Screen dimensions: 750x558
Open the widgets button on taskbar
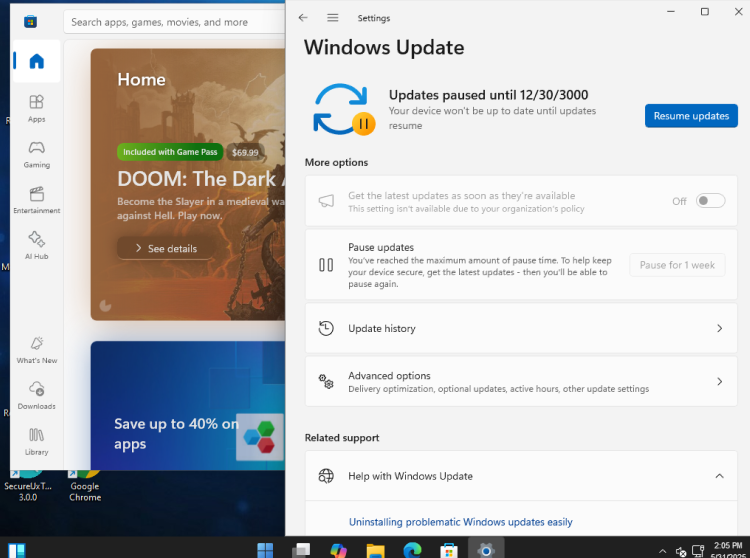click(17, 550)
